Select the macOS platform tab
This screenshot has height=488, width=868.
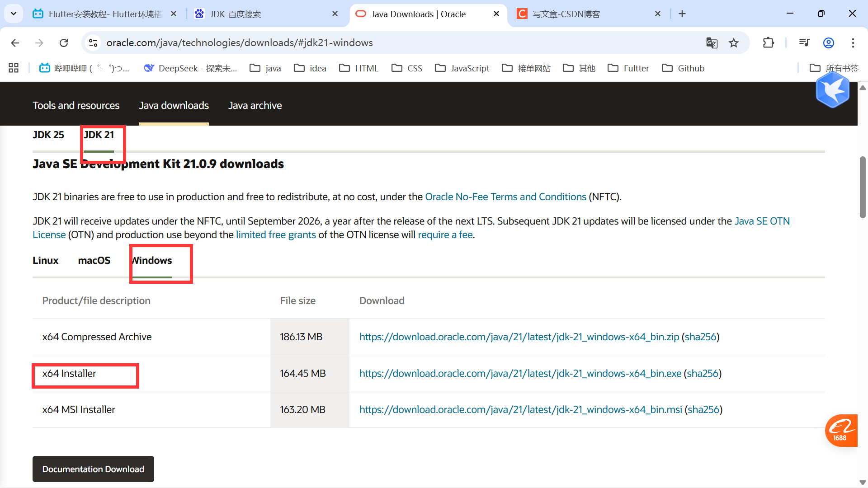click(x=94, y=261)
